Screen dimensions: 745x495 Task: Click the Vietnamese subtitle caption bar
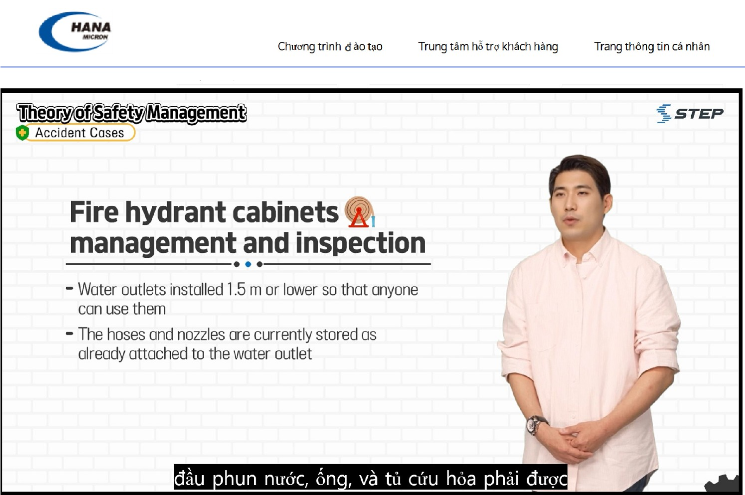tap(371, 477)
